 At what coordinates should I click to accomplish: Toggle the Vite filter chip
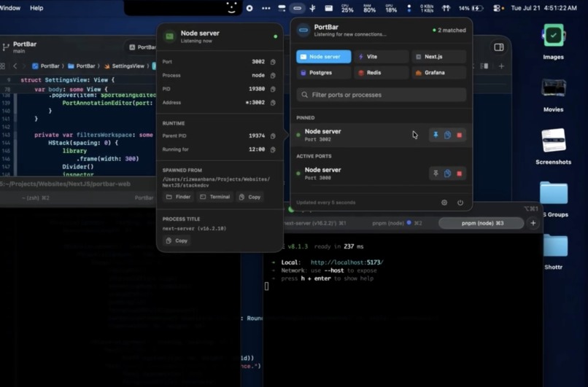click(x=382, y=57)
